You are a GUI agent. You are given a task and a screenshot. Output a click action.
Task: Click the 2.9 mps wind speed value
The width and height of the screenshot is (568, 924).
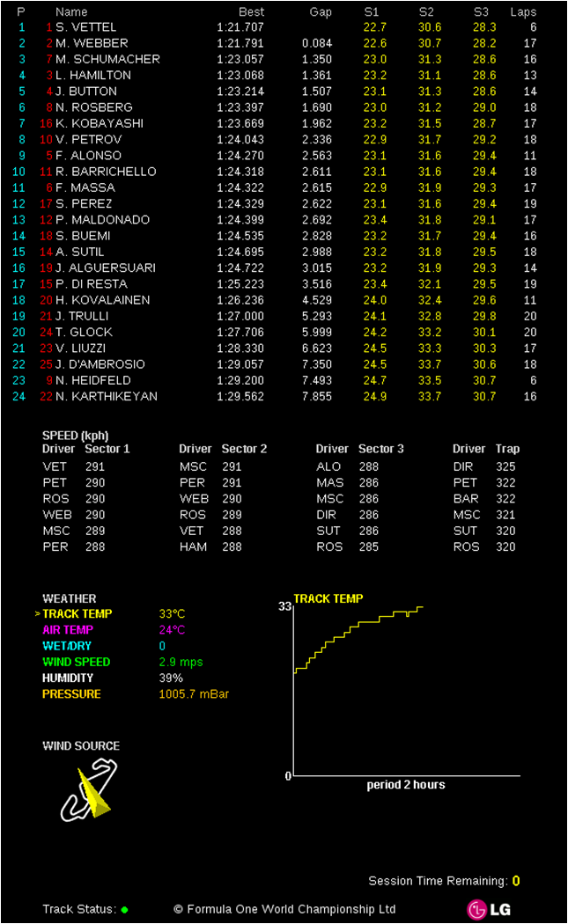point(181,662)
